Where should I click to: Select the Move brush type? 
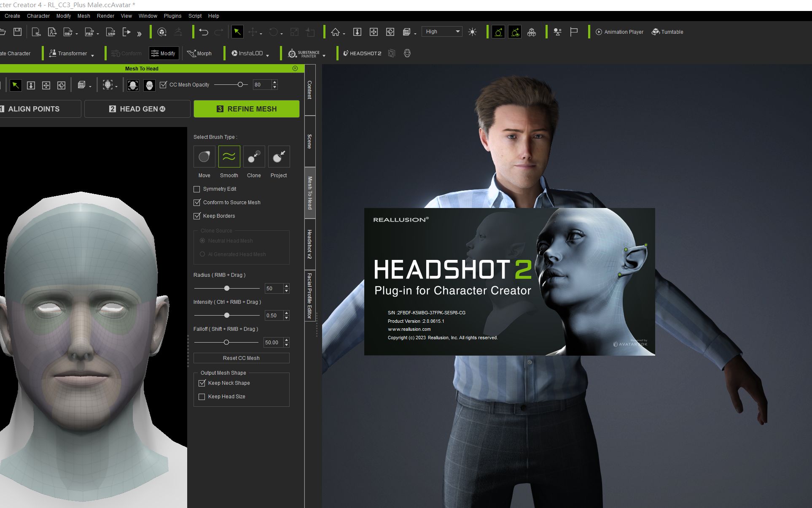[x=204, y=156]
